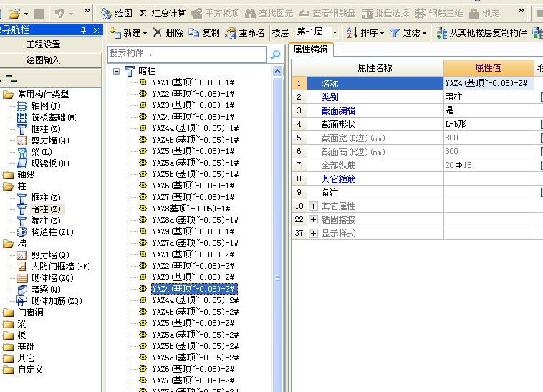Click the 截面编辑 property link

338,110
